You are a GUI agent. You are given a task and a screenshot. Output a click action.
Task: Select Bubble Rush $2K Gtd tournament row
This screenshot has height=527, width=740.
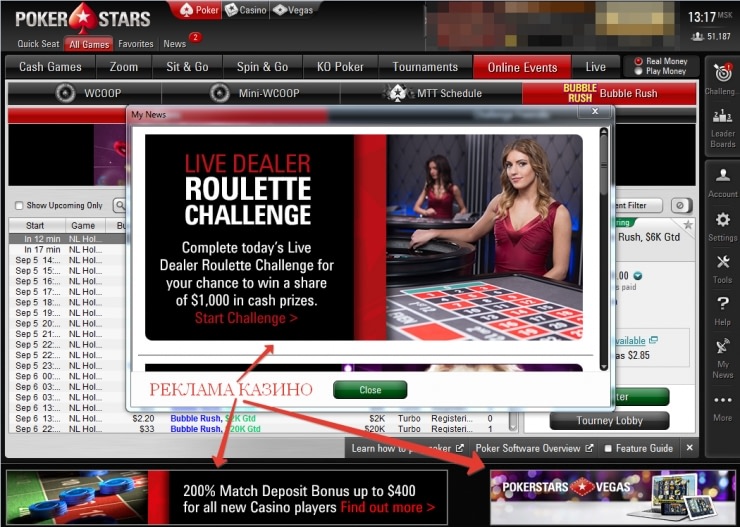click(x=258, y=418)
